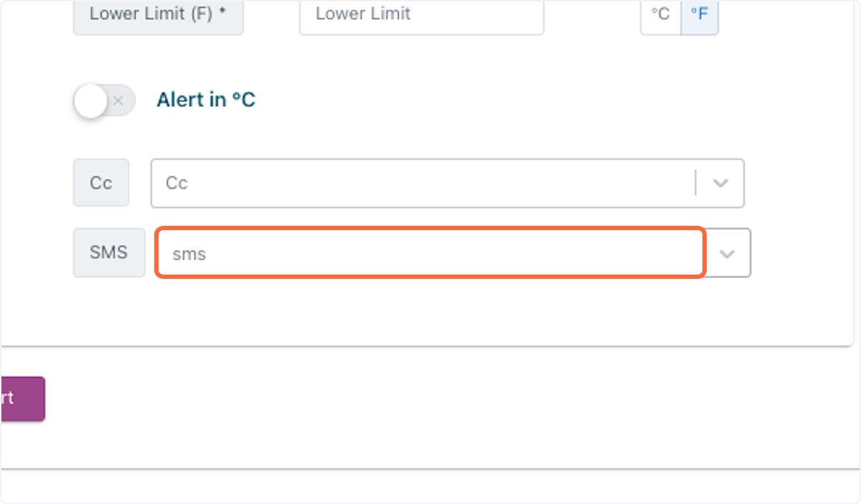
Task: Click the white knob of the alert switch
Action: pyautogui.click(x=90, y=101)
